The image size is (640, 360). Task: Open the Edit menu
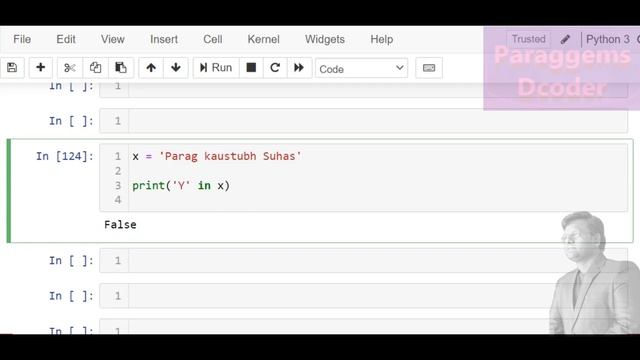[66, 39]
